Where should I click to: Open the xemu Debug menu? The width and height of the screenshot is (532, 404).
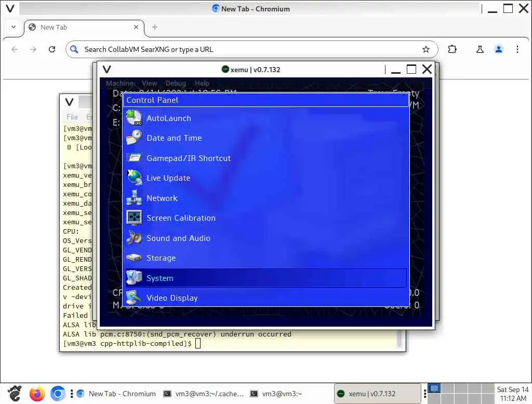click(176, 83)
